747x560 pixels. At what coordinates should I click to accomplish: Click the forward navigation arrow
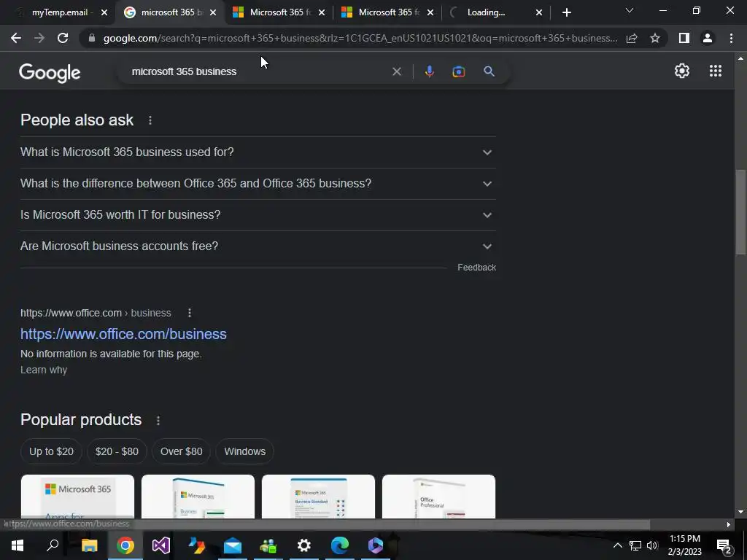click(x=39, y=38)
